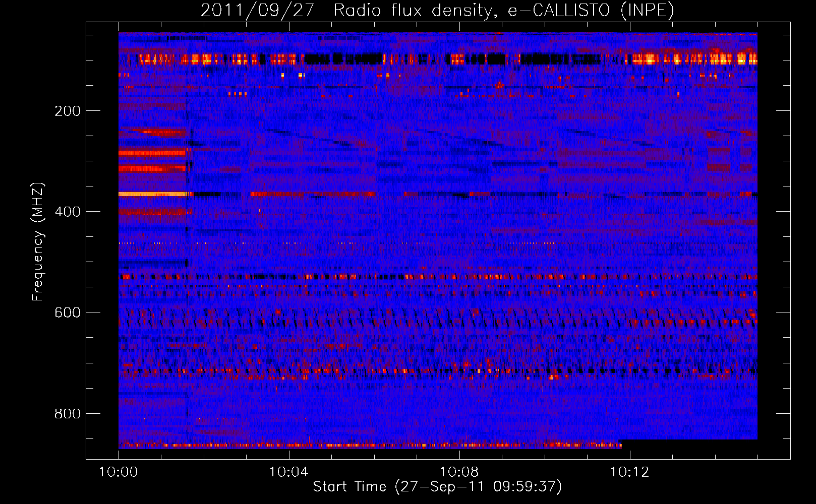The image size is (816, 504).
Task: Click the plot title '2011/09/27 Radio flux density'
Action: 437,10
